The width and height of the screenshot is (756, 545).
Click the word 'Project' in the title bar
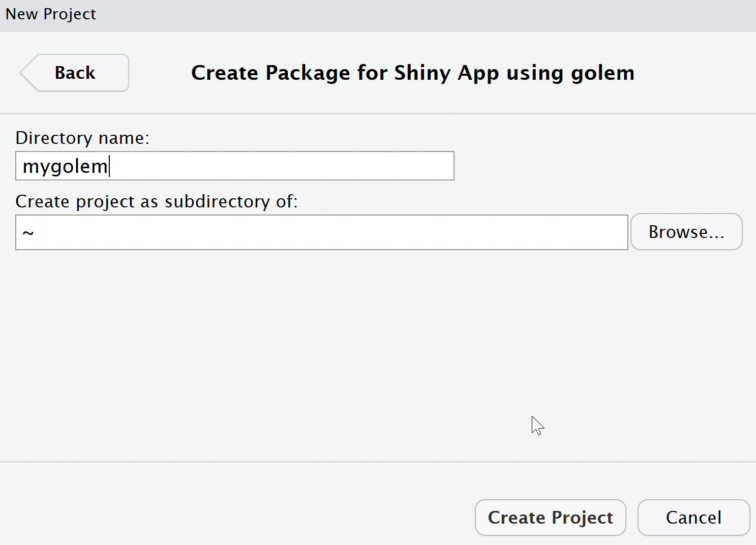point(69,14)
